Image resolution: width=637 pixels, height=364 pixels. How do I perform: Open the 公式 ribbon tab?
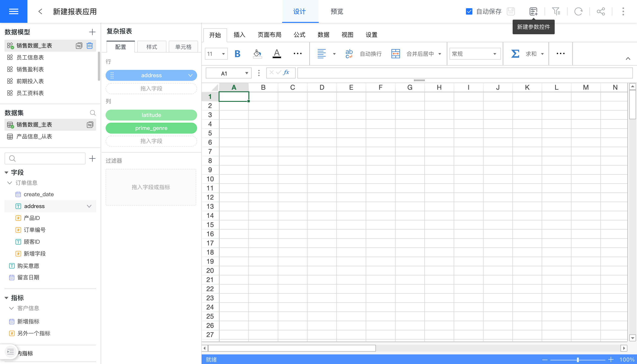(299, 35)
